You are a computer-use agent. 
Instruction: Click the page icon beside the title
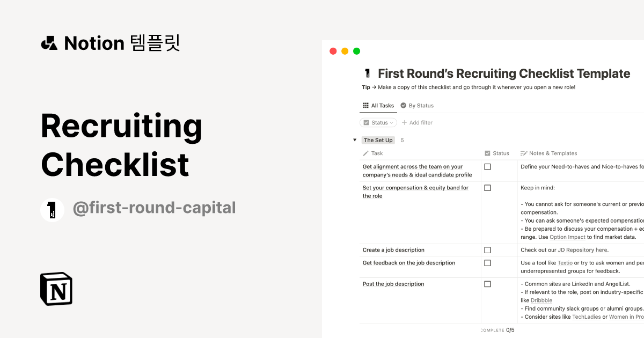coord(368,74)
